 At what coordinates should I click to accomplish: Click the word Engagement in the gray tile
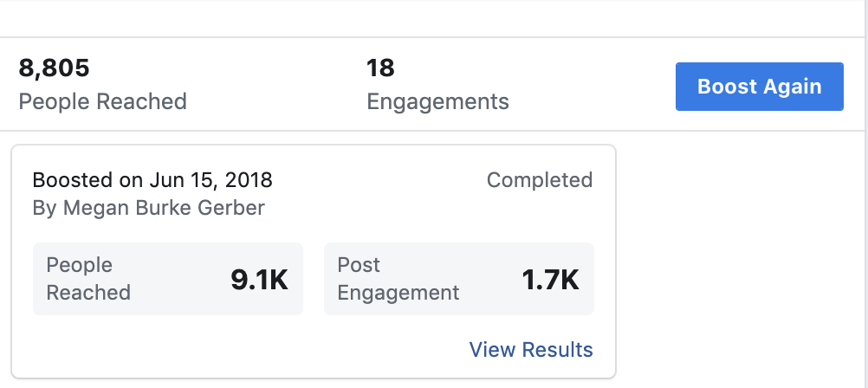398,293
